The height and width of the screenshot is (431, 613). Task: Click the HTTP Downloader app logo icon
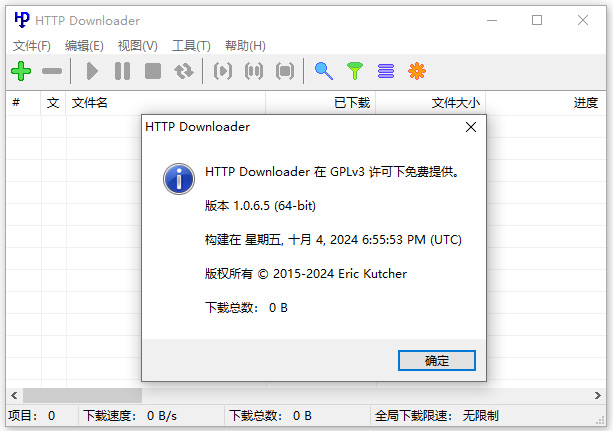click(22, 20)
